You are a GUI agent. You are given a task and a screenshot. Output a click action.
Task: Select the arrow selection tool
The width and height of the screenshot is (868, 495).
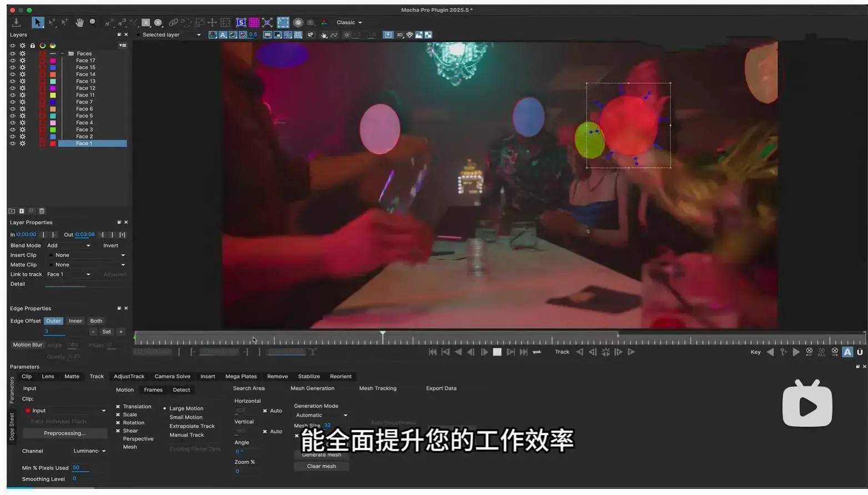[x=36, y=22]
